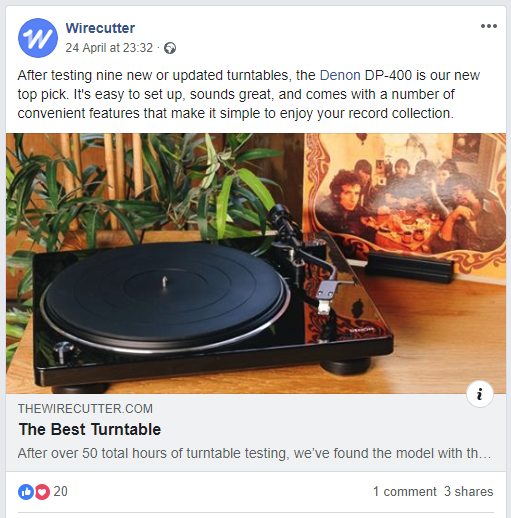Open 'The Best Turntable' article headline
Viewport: 511px width, 518px height.
(90, 429)
